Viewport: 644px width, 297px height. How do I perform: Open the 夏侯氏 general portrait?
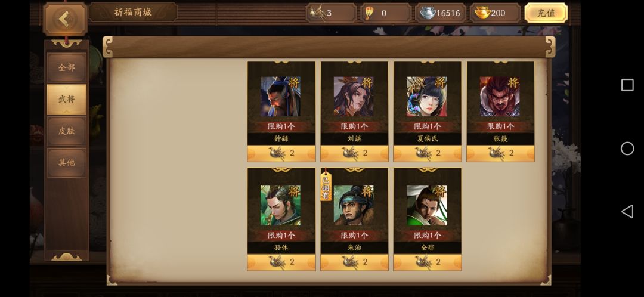427,97
